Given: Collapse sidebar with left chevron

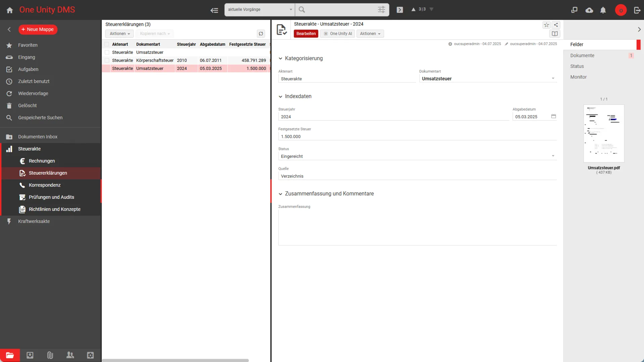Looking at the screenshot, I should pos(9,30).
